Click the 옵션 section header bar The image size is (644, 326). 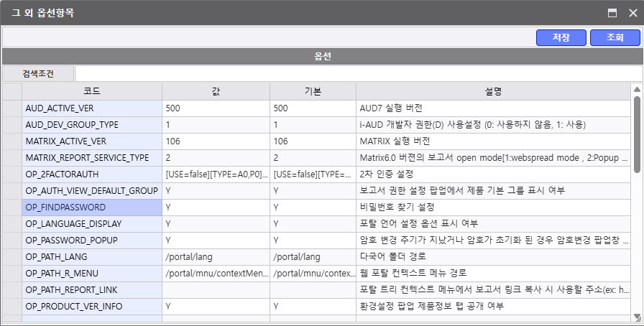pyautogui.click(x=323, y=56)
